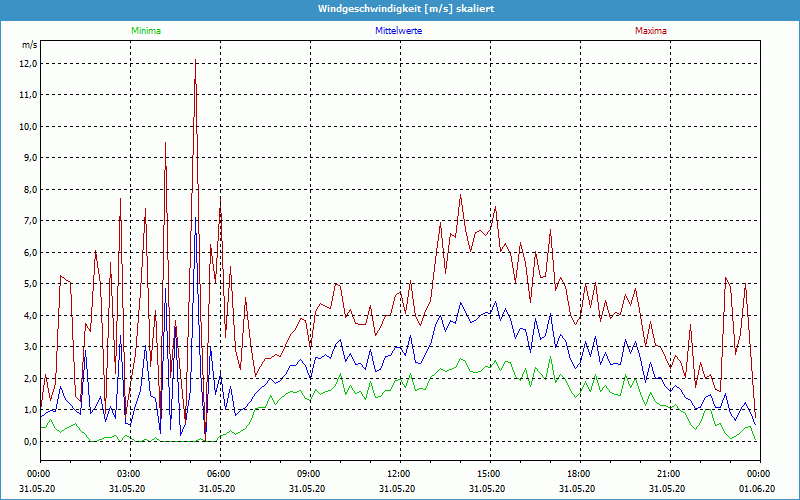Click the '03:00' time label
800x500 pixels.
tap(129, 474)
